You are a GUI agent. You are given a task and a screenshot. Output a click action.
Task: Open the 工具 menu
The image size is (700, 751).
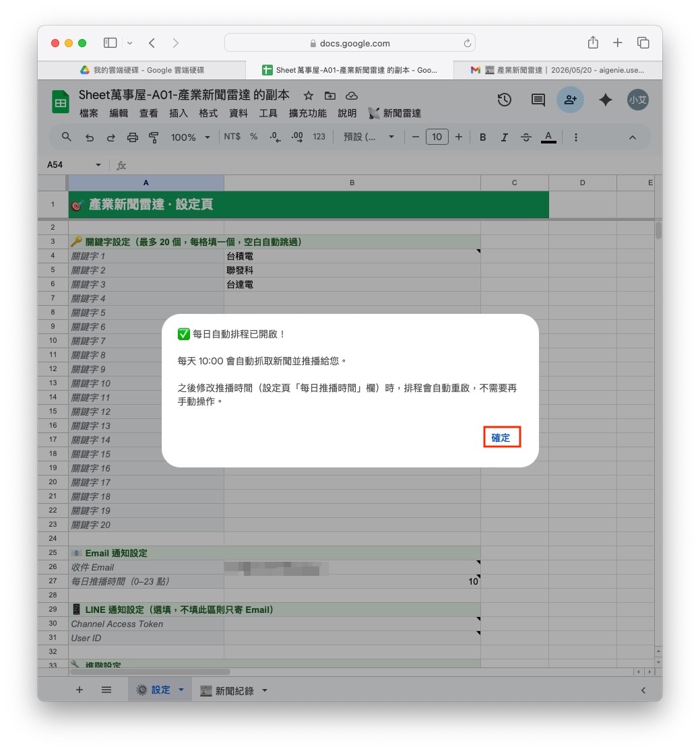(x=268, y=113)
